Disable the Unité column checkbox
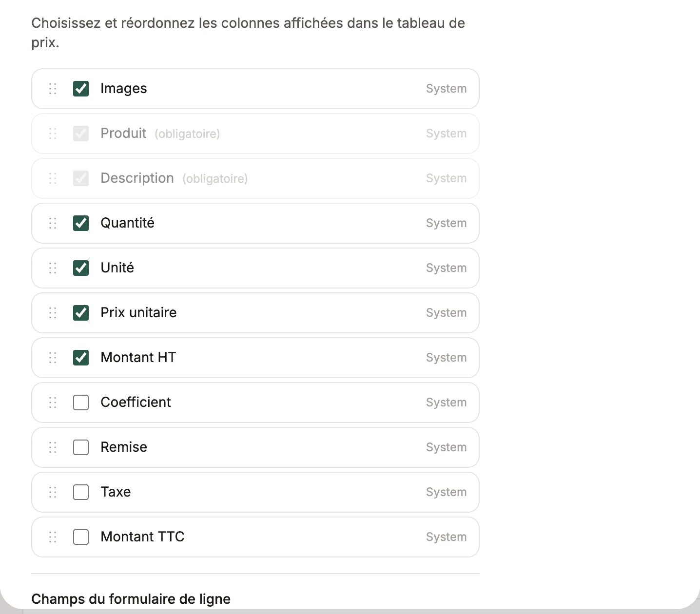700x614 pixels. [x=81, y=268]
